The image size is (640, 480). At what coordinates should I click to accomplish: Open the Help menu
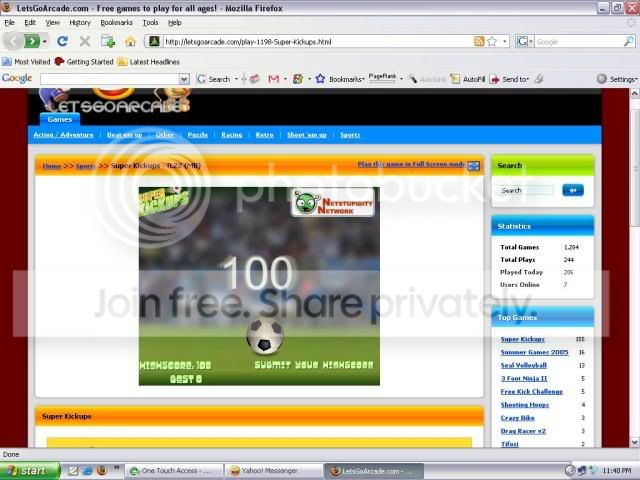(175, 22)
